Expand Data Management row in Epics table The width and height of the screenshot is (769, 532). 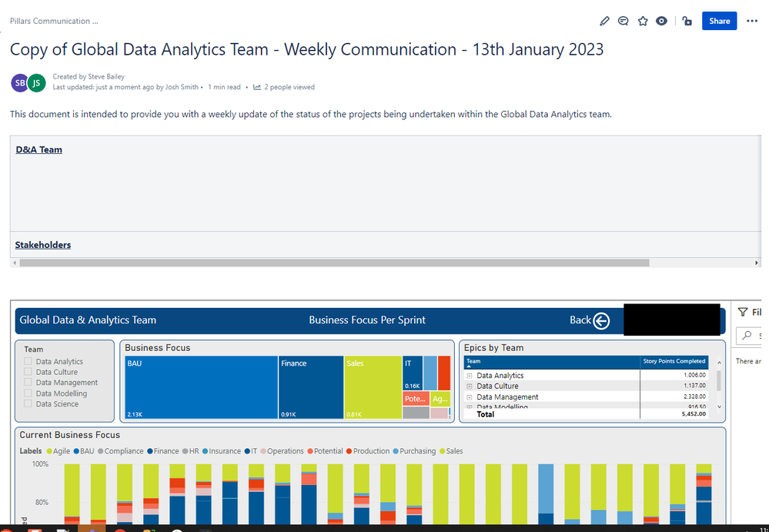(x=470, y=397)
